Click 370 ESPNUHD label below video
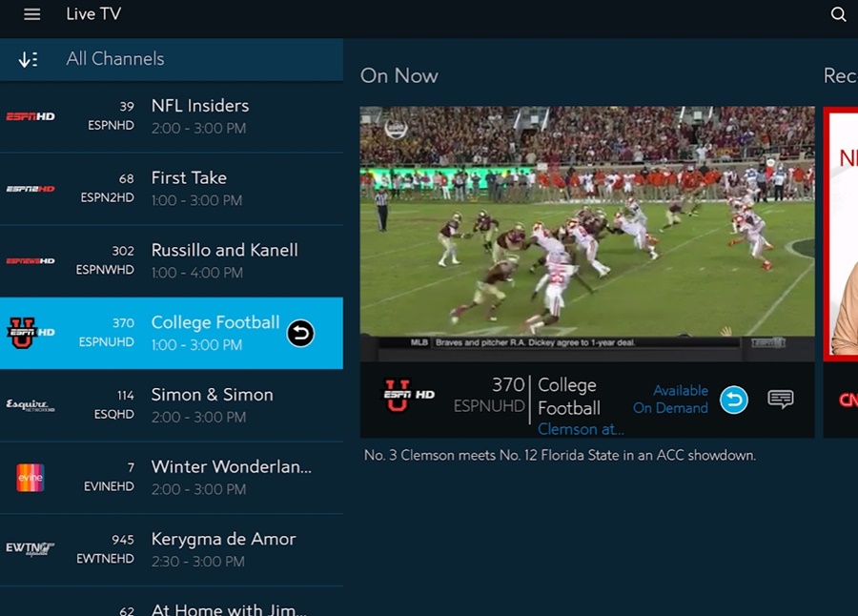The height and width of the screenshot is (616, 858). point(489,396)
